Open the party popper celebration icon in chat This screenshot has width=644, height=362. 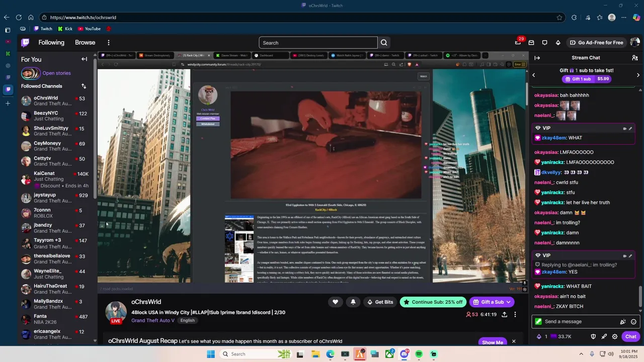[623, 322]
